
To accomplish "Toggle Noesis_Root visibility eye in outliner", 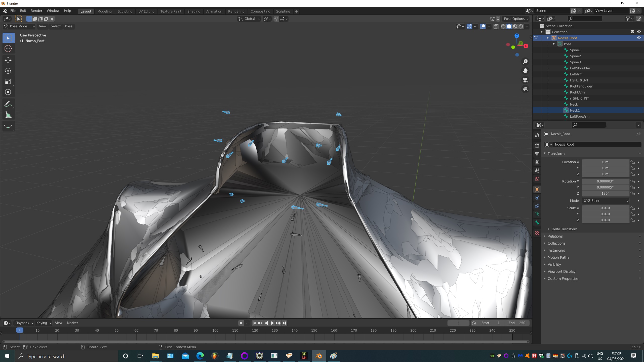I will [x=638, y=38].
